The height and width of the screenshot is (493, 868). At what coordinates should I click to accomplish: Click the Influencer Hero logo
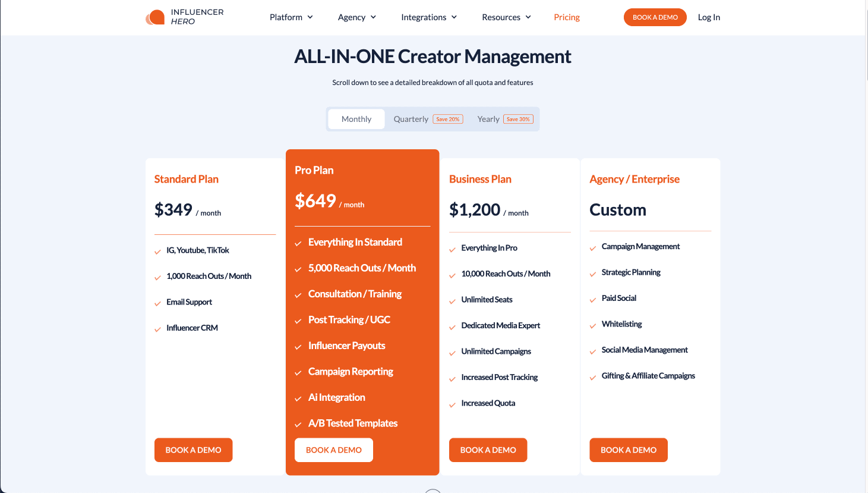click(x=185, y=17)
